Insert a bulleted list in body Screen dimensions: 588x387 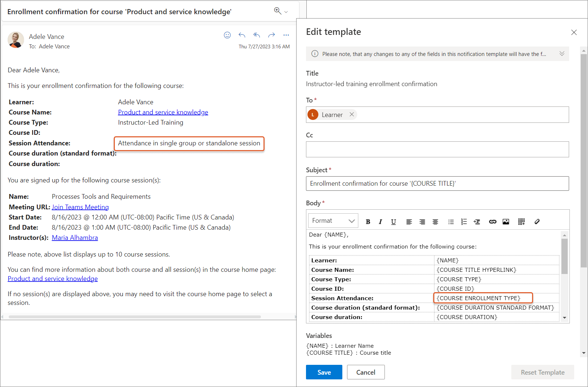tap(451, 222)
